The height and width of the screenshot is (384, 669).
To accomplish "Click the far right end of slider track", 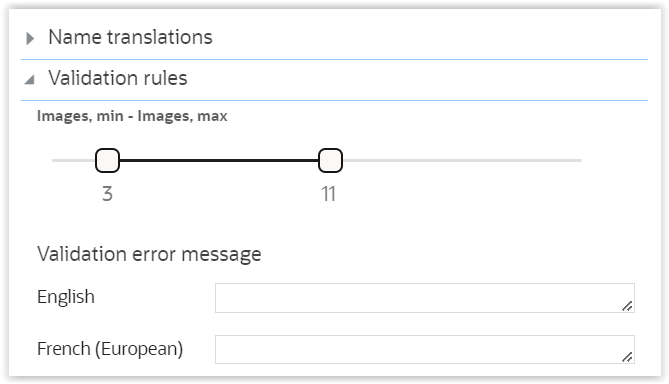I will point(579,160).
